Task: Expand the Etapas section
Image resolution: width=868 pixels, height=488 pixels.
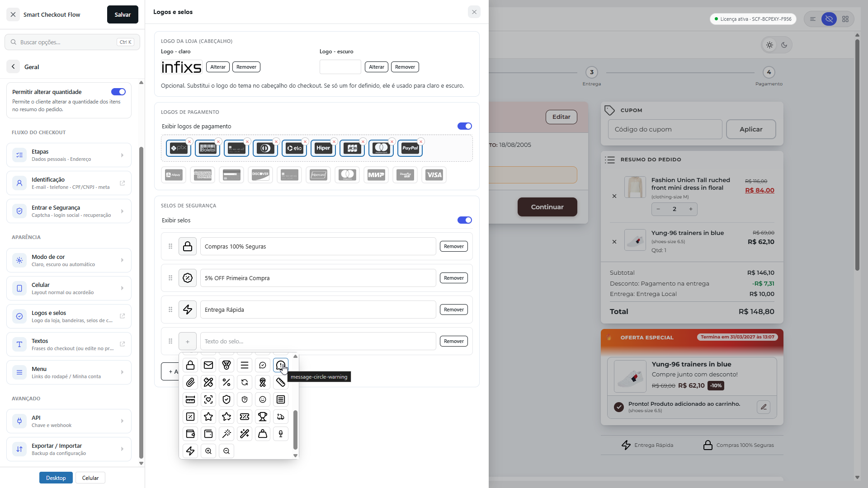Action: pos(69,155)
